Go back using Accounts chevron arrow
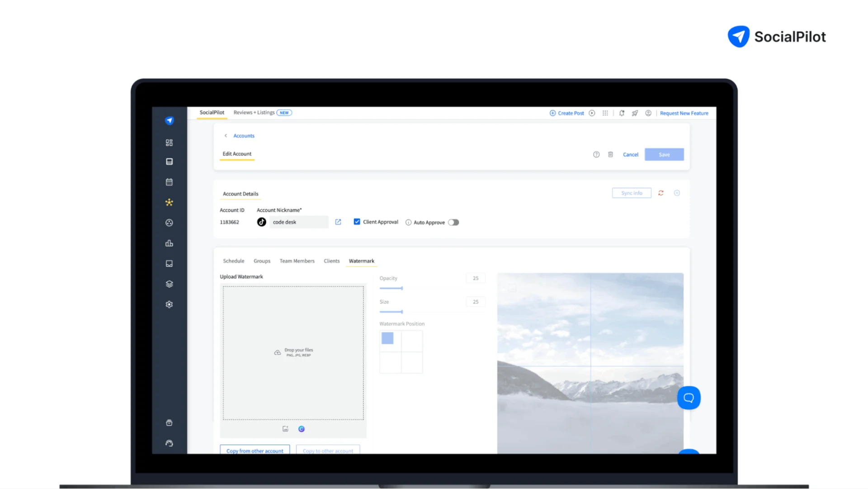This screenshot has width=868, height=489. pyautogui.click(x=226, y=136)
